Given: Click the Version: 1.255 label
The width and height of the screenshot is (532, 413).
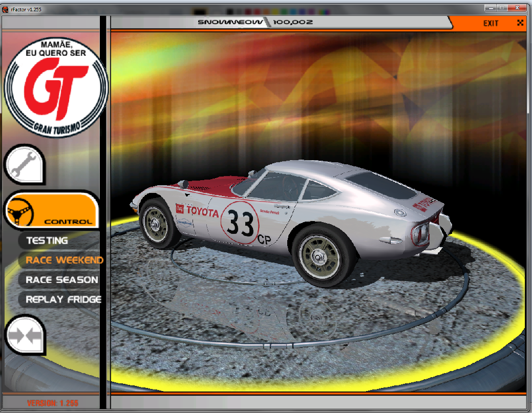Looking at the screenshot, I should point(53,403).
